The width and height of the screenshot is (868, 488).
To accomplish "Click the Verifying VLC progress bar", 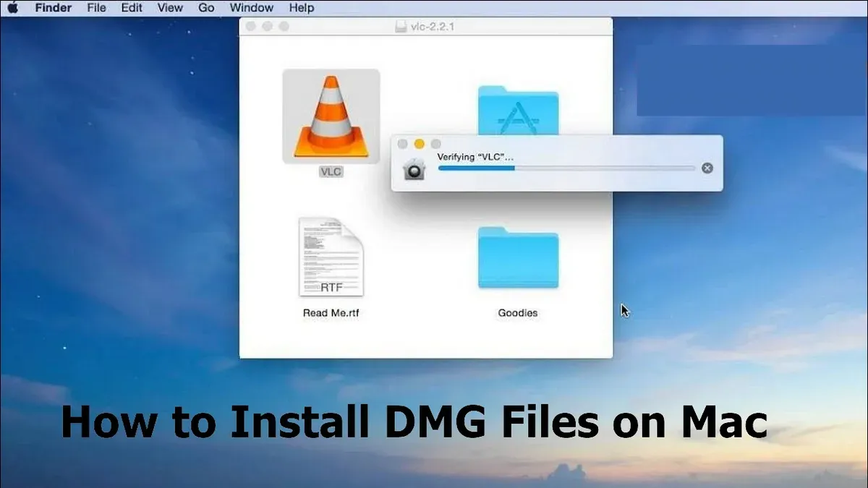I will (566, 168).
